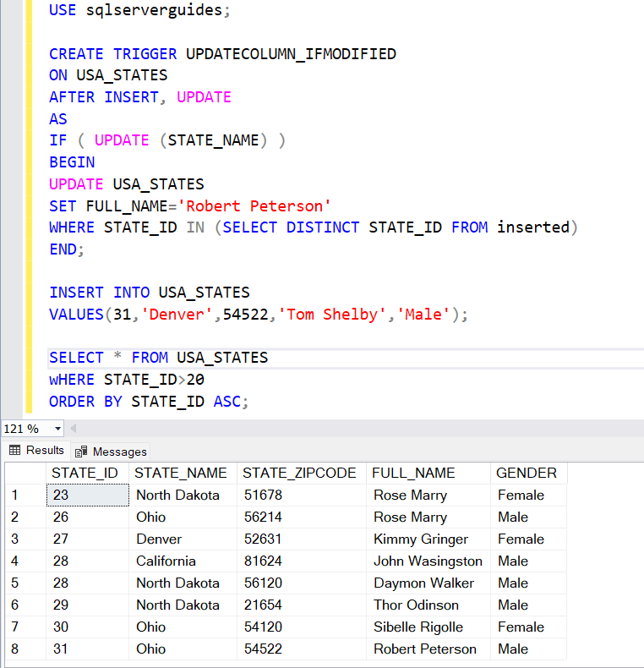Select row header number 4

tap(25, 561)
